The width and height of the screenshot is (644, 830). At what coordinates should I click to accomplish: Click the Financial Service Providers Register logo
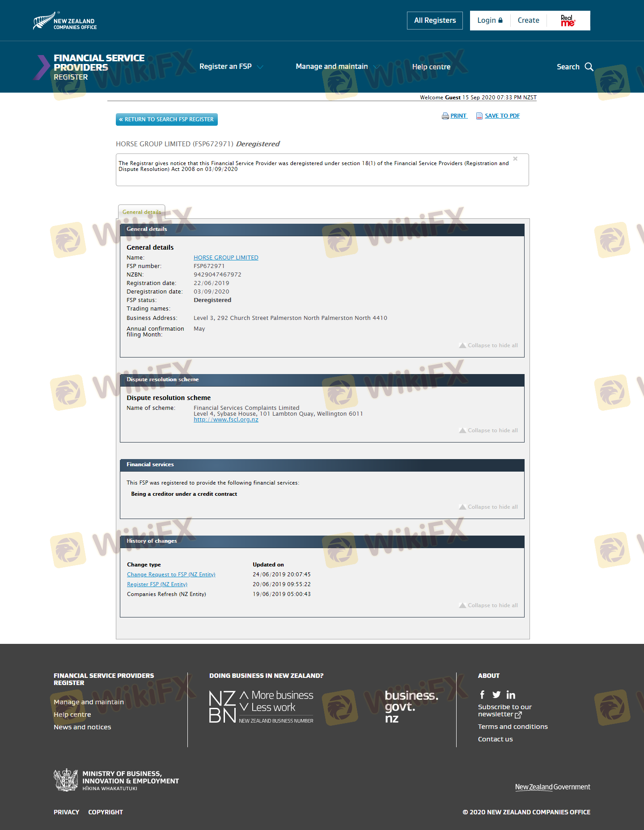89,67
